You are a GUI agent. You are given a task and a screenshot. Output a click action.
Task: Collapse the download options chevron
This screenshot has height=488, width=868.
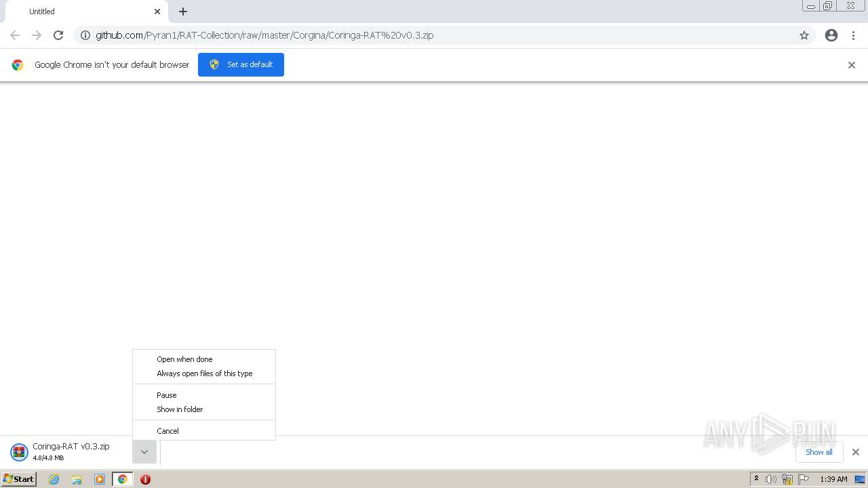click(x=144, y=452)
